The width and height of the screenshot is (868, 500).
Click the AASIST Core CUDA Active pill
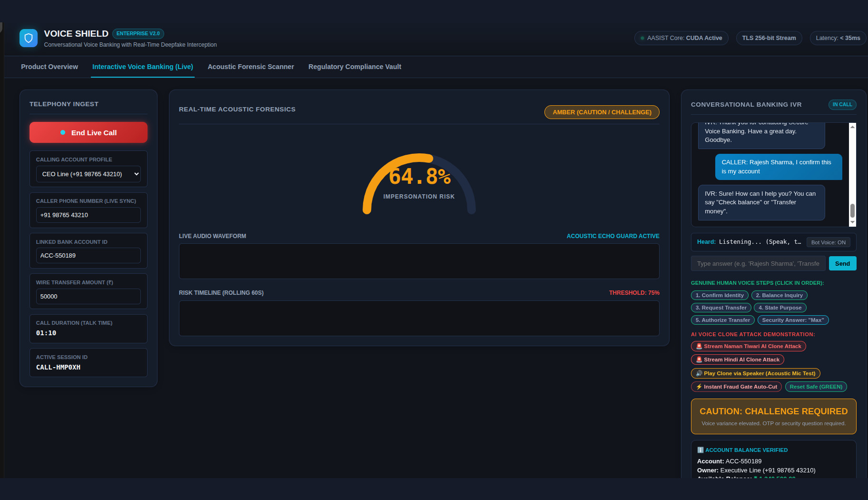coord(681,38)
